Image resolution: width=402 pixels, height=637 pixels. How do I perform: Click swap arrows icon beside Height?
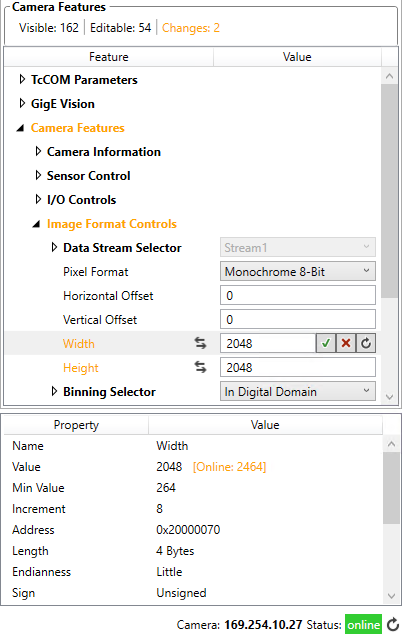(x=200, y=367)
